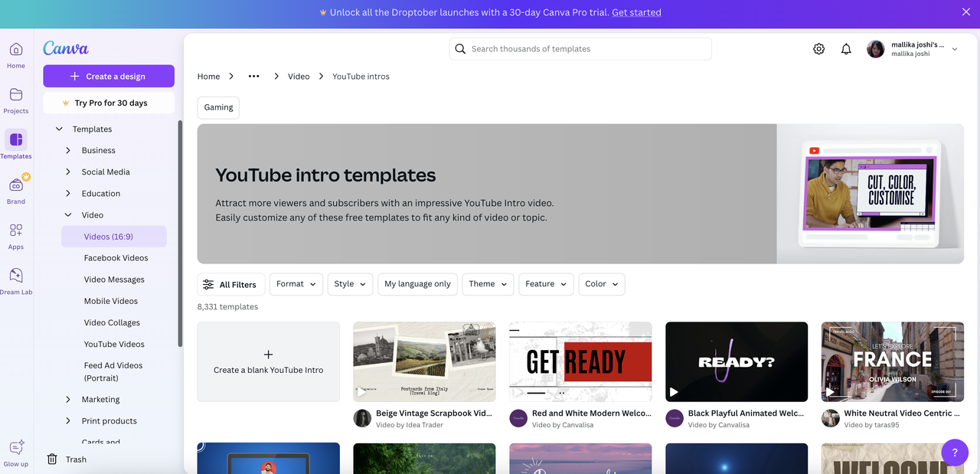Select YouTube Videos in sidebar
Screen dimensions: 980x474
(114, 344)
